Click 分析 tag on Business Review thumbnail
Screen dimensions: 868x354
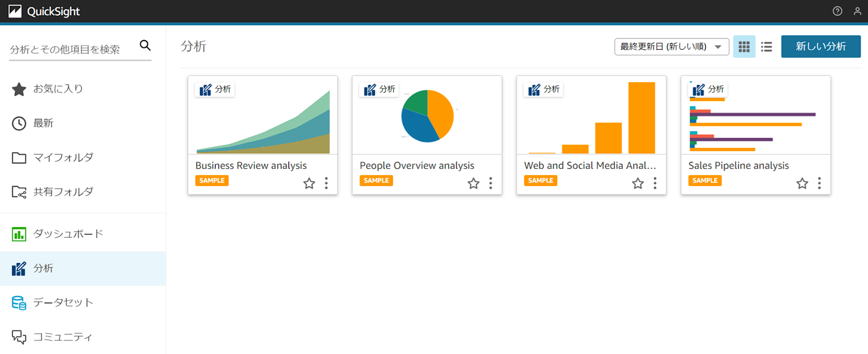(214, 89)
